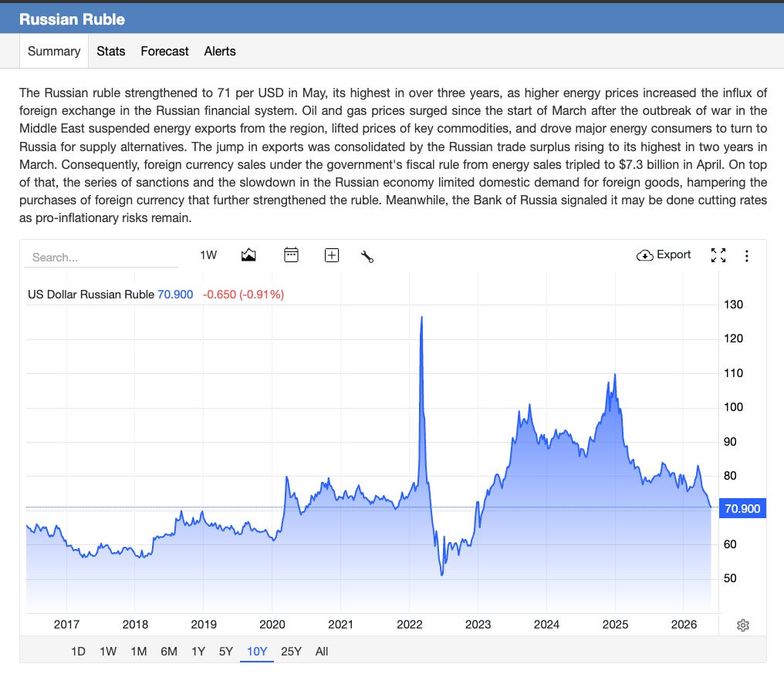Screen dimensions: 784x694
Task: Click the blue 70.900 value in legend
Action: tap(175, 295)
